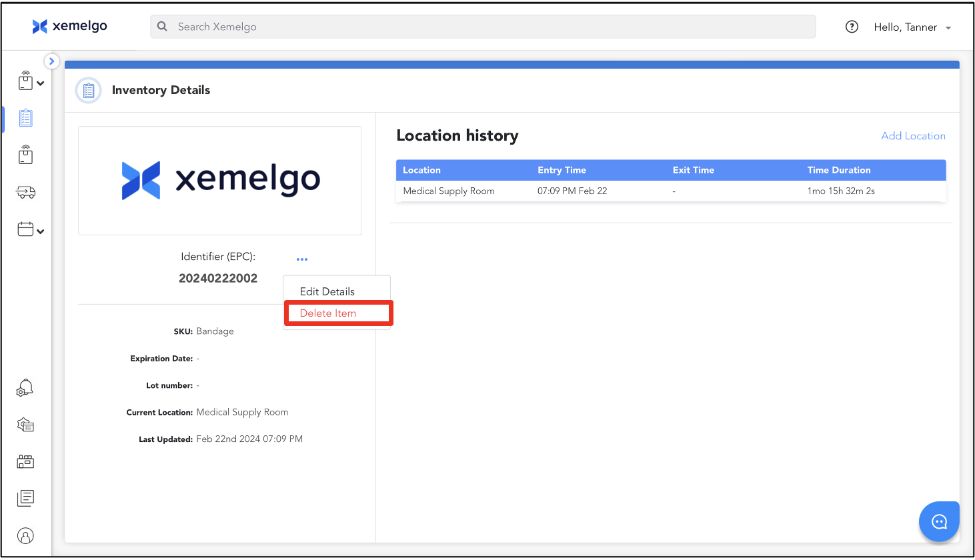Image resolution: width=975 pixels, height=560 pixels.
Task: Select the highlighted inventory clipboard sidebar icon
Action: pyautogui.click(x=26, y=118)
